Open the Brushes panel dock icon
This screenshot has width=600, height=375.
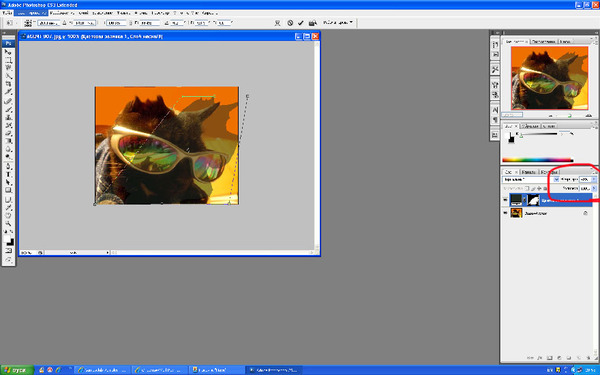pos(495,85)
